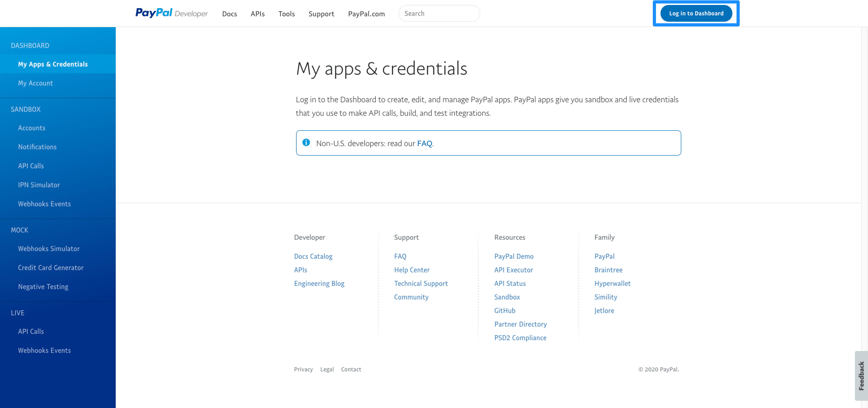Open the Engineering Blog footer link

tap(319, 284)
